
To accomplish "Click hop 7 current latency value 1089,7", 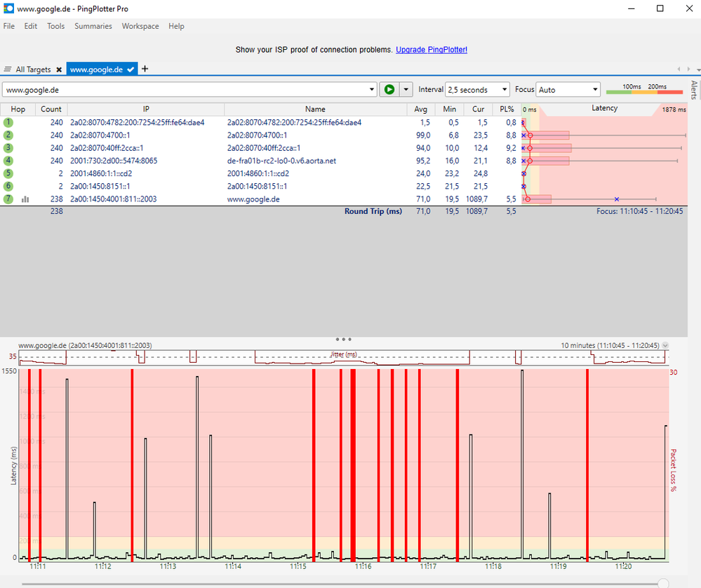I will tap(476, 199).
